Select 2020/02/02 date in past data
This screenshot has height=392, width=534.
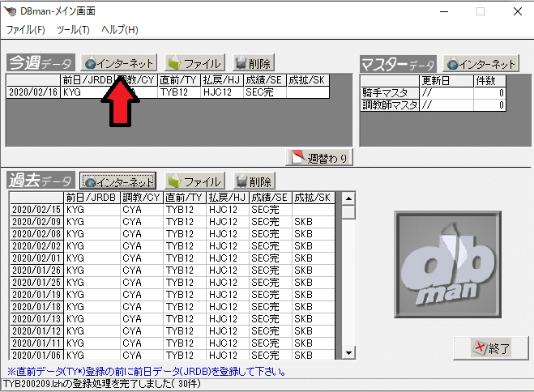click(x=36, y=246)
